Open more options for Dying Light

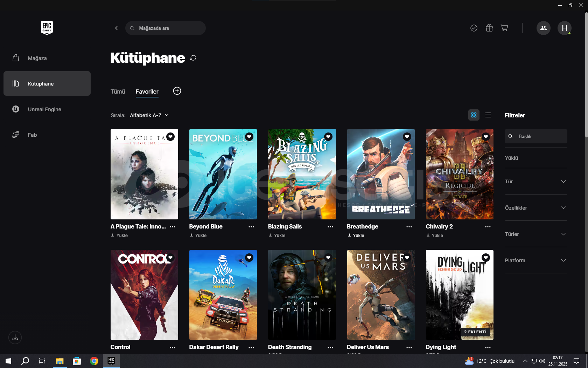click(x=488, y=348)
